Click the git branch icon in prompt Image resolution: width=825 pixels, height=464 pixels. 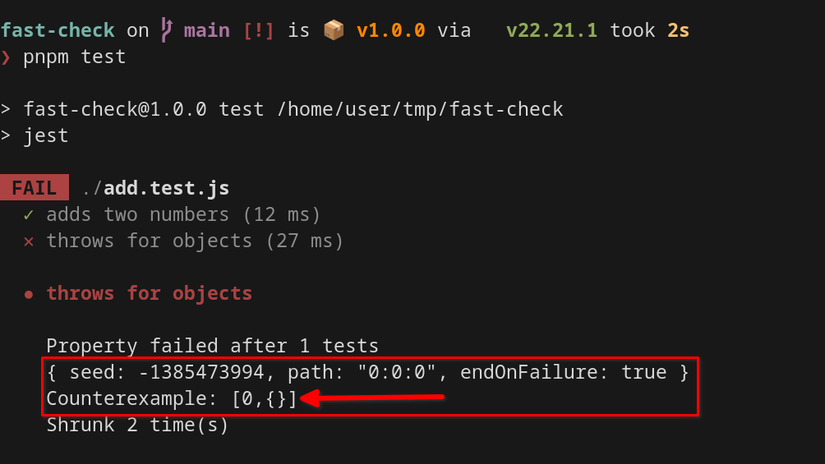[165, 31]
